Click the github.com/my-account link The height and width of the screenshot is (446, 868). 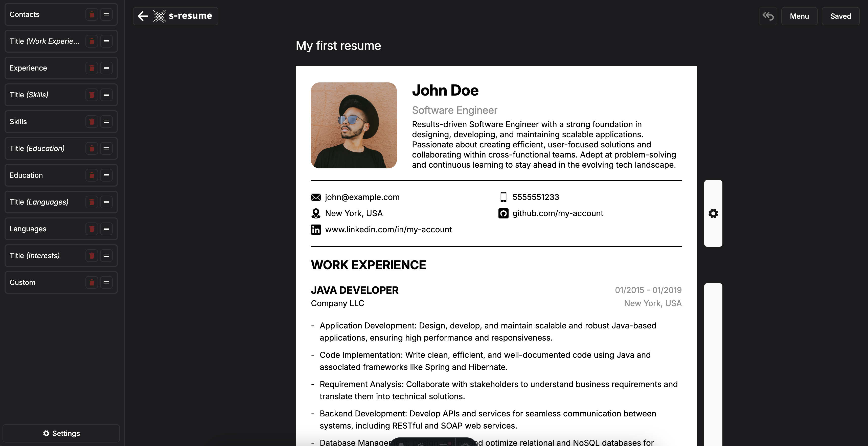click(x=558, y=213)
